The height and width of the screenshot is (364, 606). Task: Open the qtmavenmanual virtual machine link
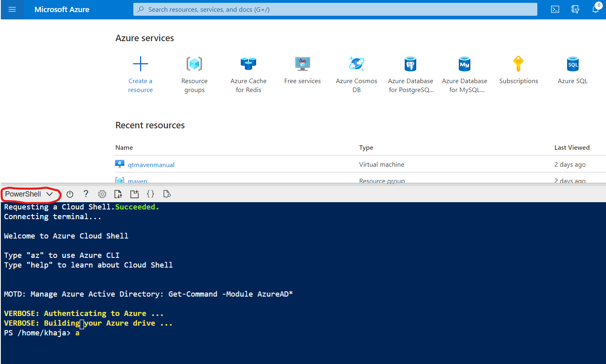click(151, 165)
